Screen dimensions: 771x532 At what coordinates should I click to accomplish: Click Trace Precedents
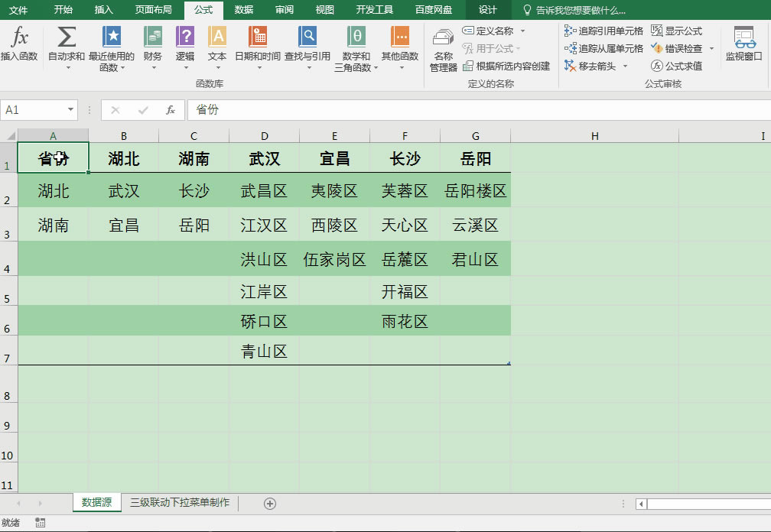tap(603, 31)
